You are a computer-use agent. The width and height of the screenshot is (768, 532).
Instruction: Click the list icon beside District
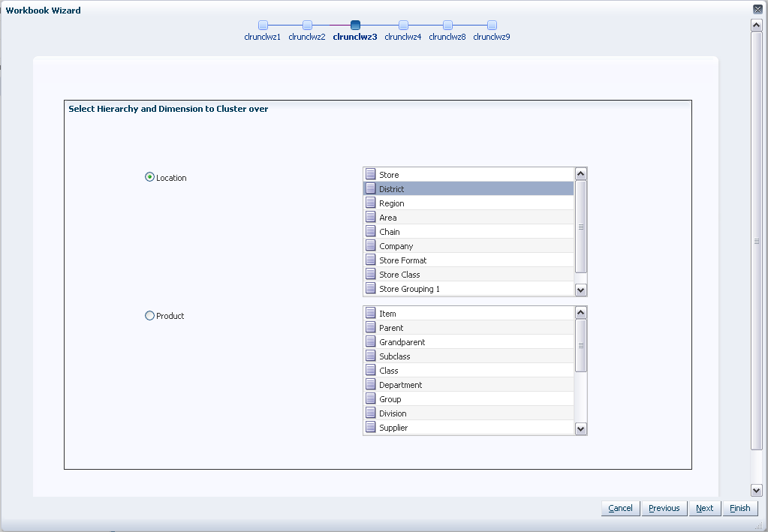coord(371,188)
